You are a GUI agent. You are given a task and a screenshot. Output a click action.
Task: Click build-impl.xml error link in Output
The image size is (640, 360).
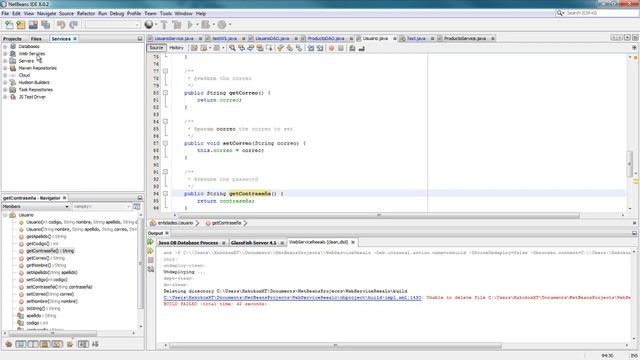[292, 298]
